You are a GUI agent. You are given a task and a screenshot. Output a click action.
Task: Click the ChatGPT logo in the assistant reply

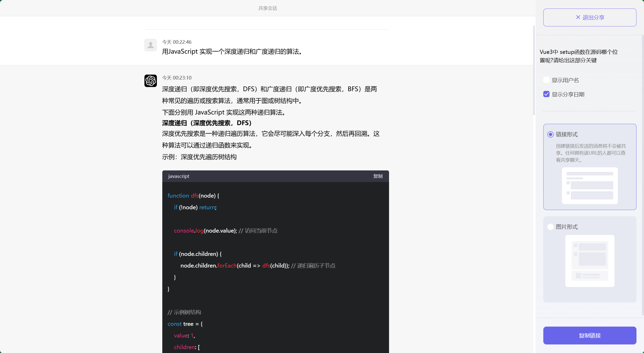150,81
